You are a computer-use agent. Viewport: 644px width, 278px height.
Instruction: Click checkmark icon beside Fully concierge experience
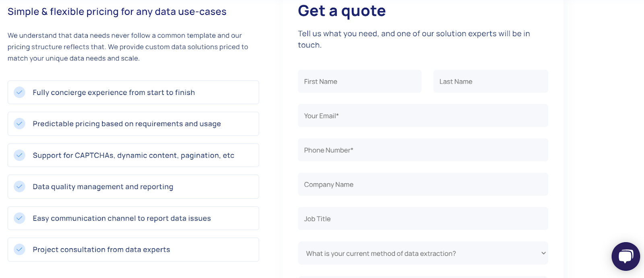(x=19, y=92)
